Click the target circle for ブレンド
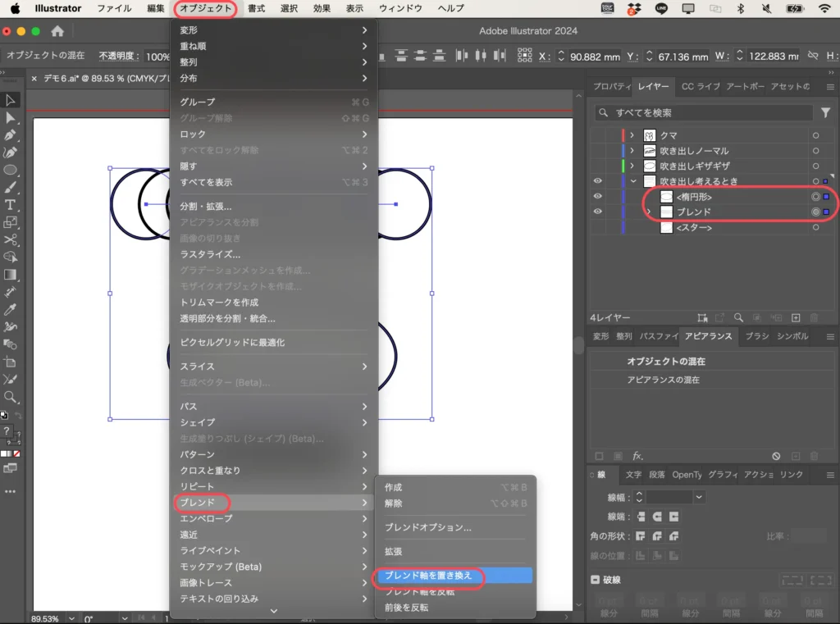This screenshot has width=840, height=624. point(816,211)
